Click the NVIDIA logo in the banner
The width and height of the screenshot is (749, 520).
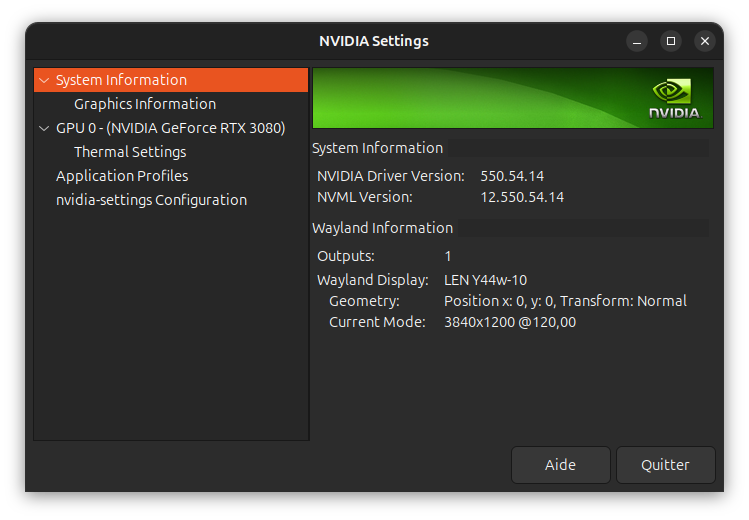674,97
